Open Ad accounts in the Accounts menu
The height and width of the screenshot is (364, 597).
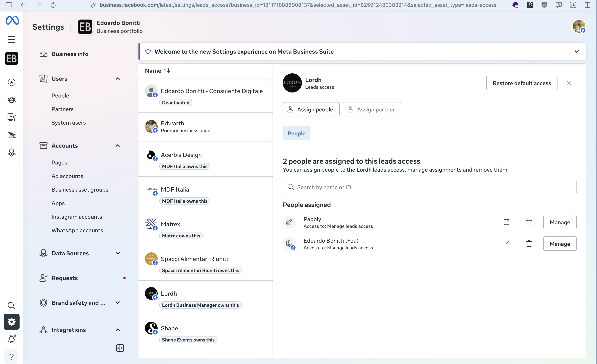tap(67, 176)
